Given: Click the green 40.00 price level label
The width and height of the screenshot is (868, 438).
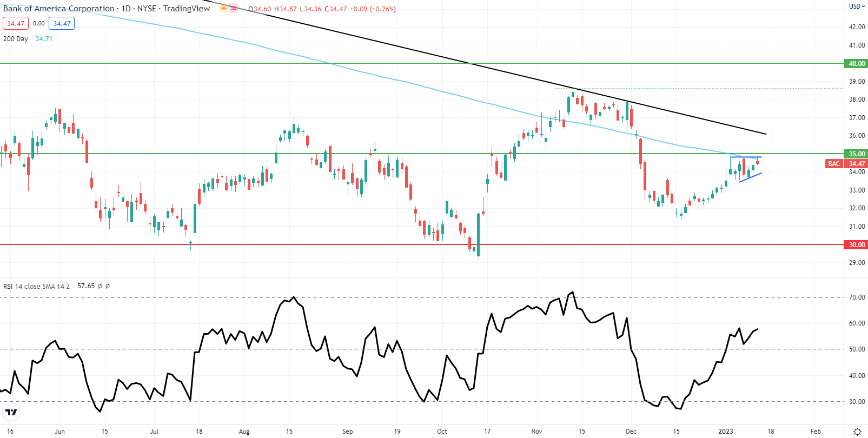Looking at the screenshot, I should point(856,64).
